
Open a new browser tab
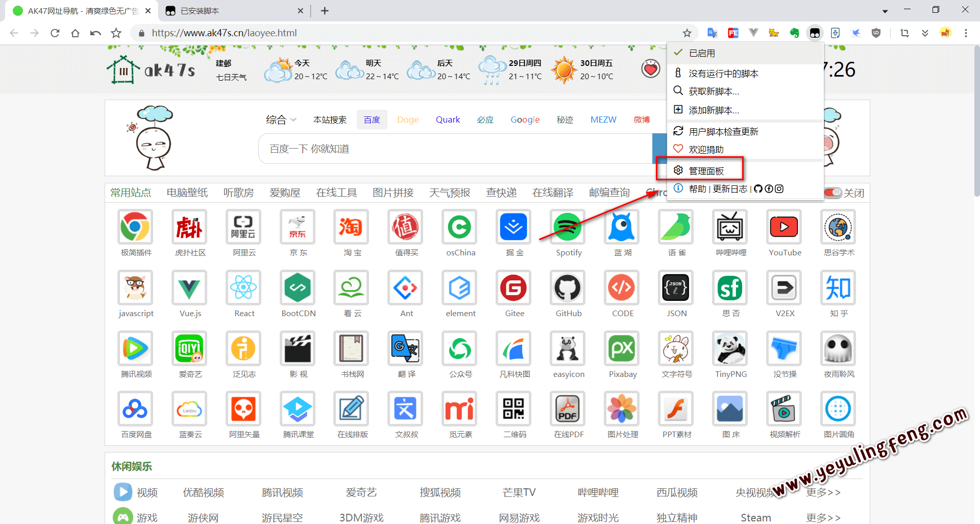click(x=325, y=11)
